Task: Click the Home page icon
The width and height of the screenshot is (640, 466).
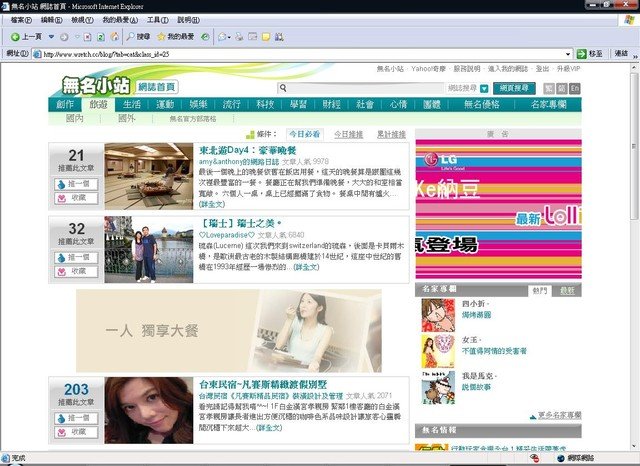Action: [x=115, y=37]
